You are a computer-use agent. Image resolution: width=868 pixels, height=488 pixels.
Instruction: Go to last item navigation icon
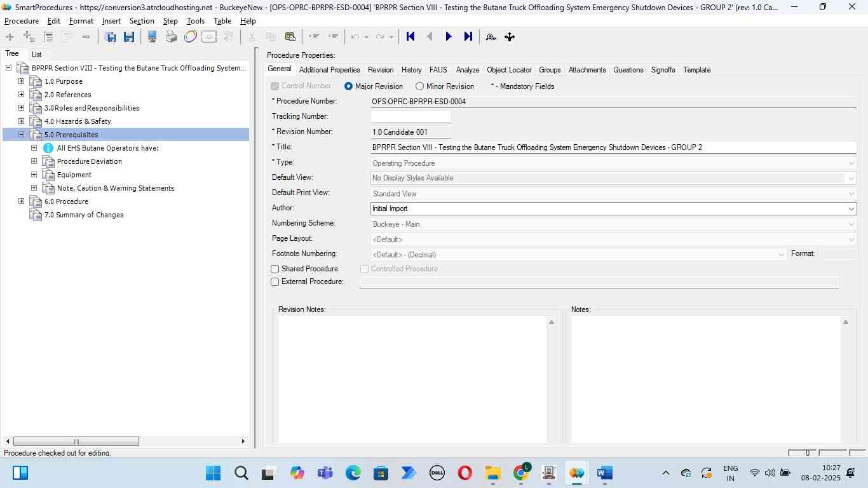point(468,37)
